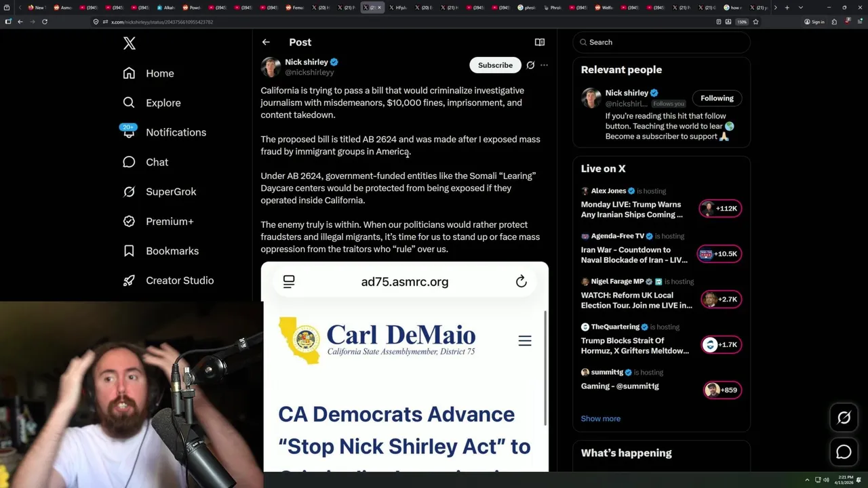This screenshot has width=868, height=488.
Task: Click the Carl DeMaio California logo image
Action: click(377, 340)
